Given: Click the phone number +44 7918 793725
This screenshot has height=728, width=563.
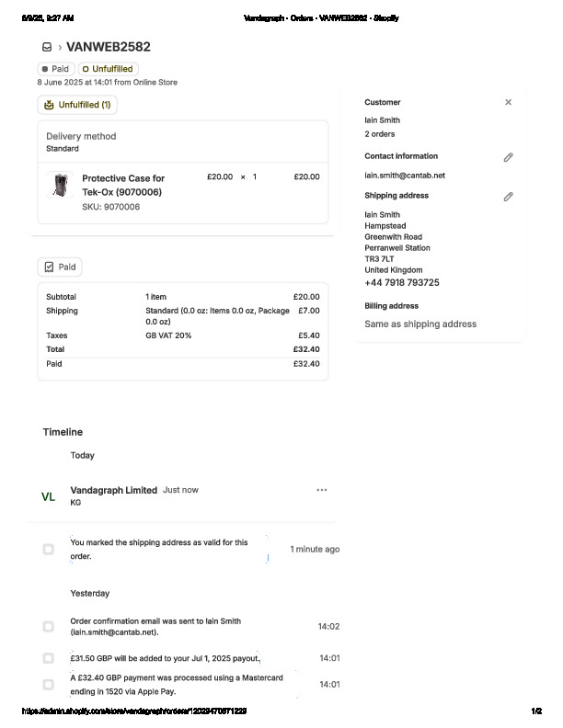Looking at the screenshot, I should coord(402,283).
